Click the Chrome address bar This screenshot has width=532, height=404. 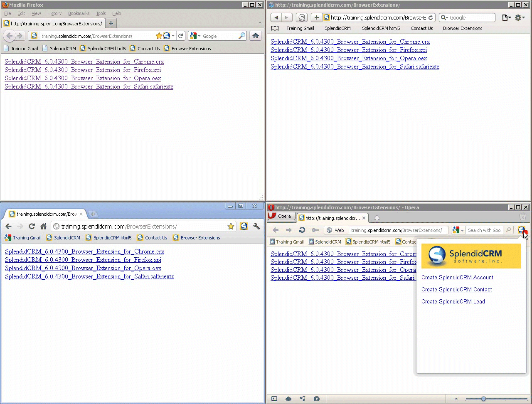tap(141, 227)
